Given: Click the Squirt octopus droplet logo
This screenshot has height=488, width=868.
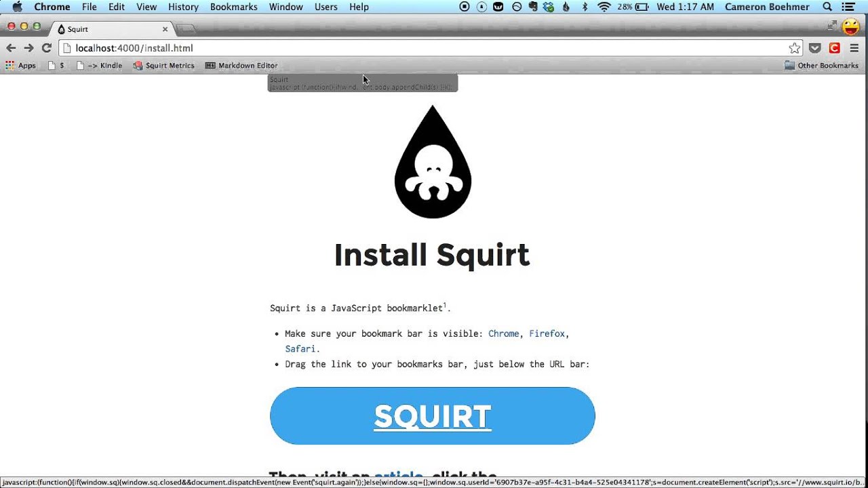Looking at the screenshot, I should tap(433, 162).
